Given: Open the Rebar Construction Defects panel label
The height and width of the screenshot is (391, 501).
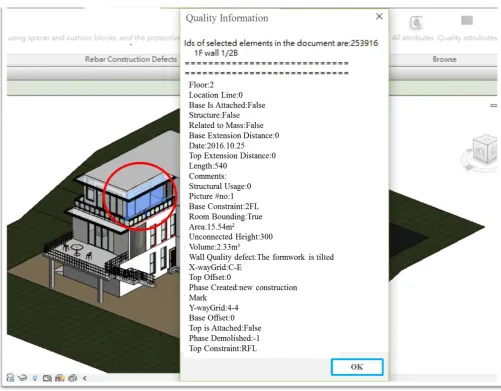Looking at the screenshot, I should [131, 59].
